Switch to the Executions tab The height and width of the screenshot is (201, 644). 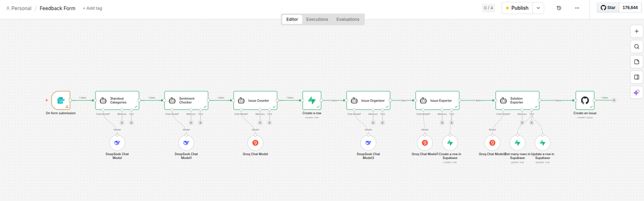317,19
